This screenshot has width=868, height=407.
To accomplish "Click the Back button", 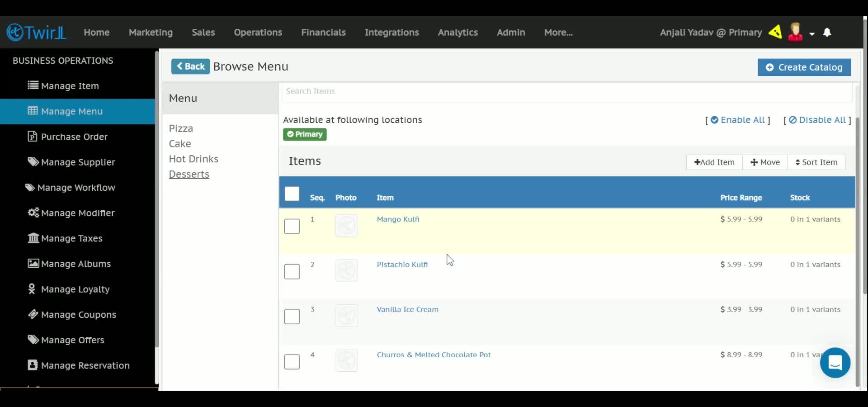I will [x=190, y=66].
